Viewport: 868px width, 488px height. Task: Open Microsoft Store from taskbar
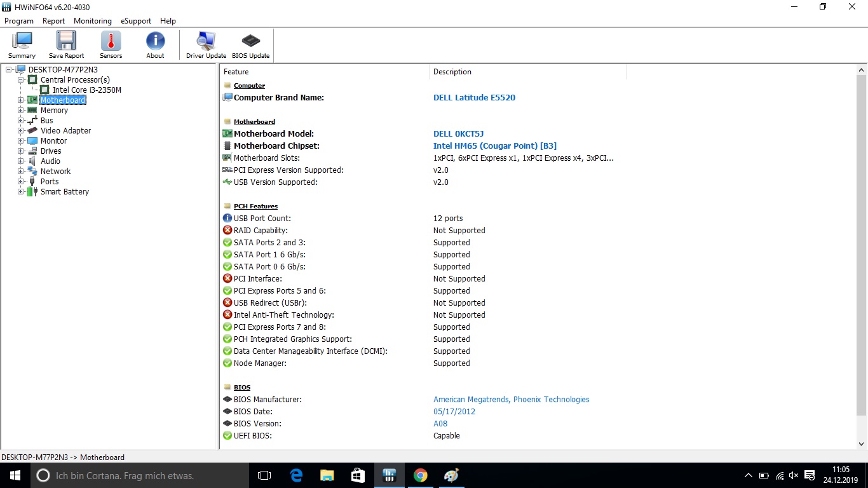pyautogui.click(x=358, y=475)
